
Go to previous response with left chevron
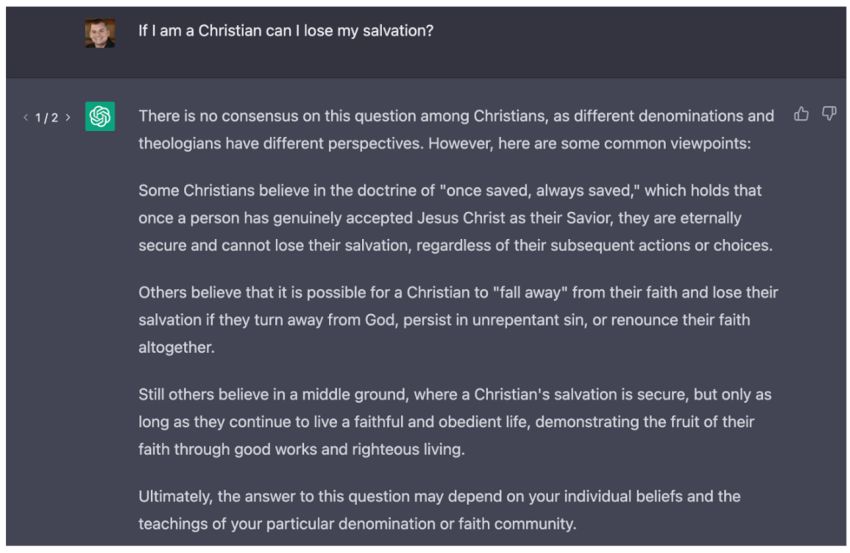tap(26, 118)
